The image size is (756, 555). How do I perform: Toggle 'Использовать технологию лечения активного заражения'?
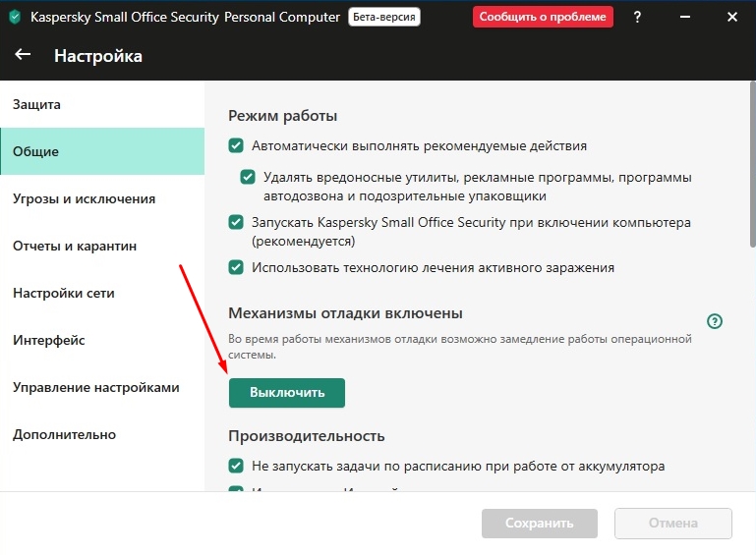pos(236,267)
